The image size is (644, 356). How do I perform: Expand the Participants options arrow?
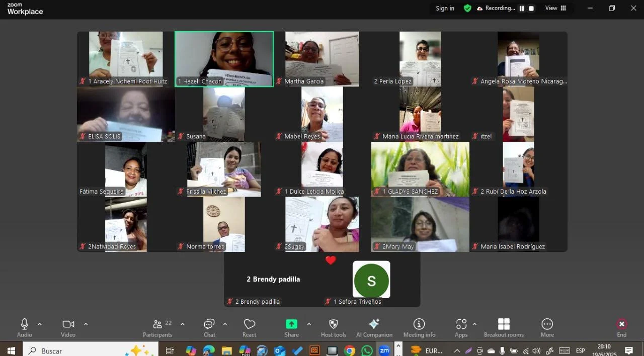click(x=183, y=324)
